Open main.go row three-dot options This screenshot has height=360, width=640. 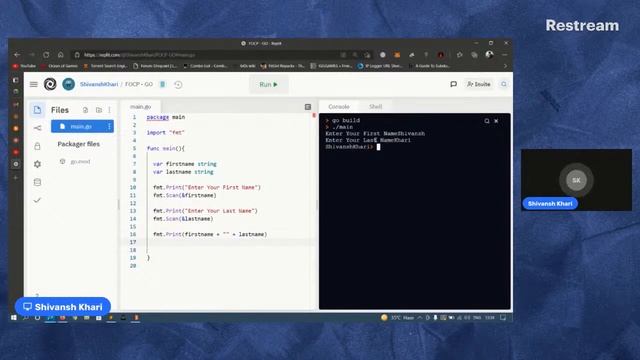[x=109, y=127]
